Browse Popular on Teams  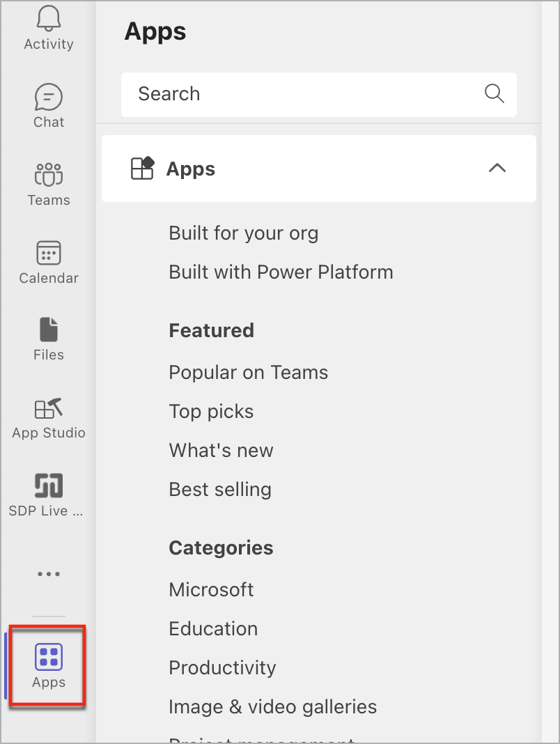[248, 372]
